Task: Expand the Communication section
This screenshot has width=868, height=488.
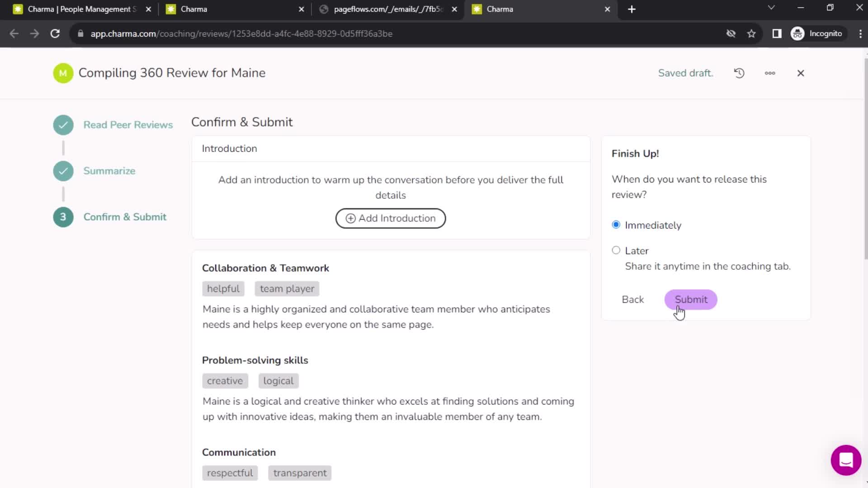Action: [238, 452]
